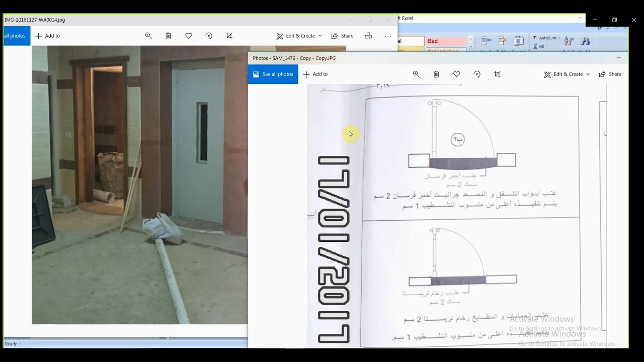Screen dimensions: 644x362
Task: Click Excel Insert cells icon
Action: click(x=486, y=41)
